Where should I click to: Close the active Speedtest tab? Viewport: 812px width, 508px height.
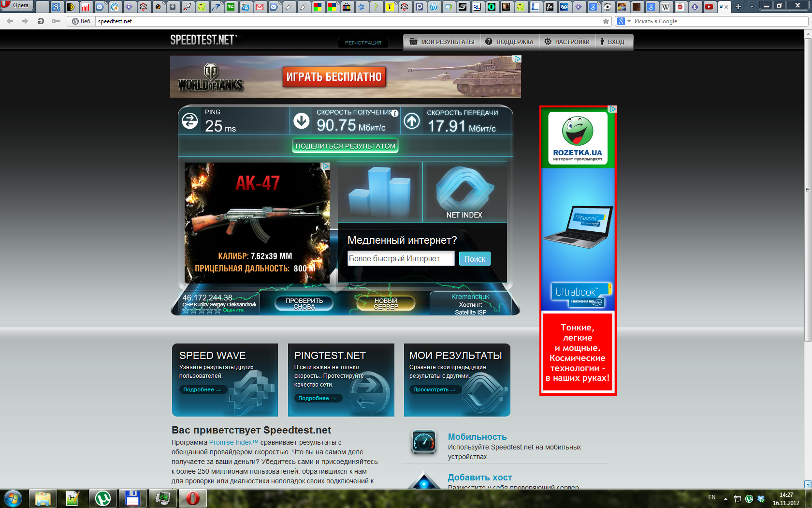[726, 7]
